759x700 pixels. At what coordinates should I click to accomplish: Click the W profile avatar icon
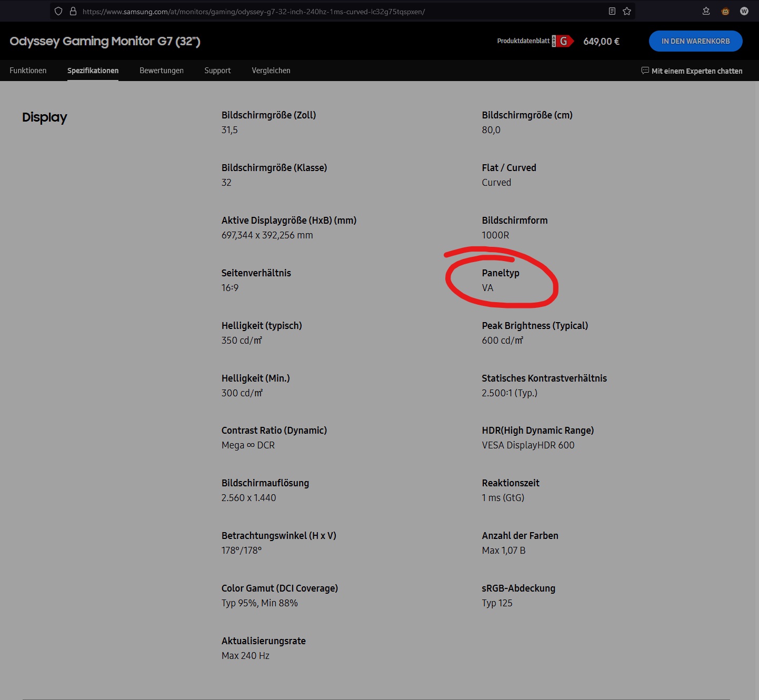[743, 11]
